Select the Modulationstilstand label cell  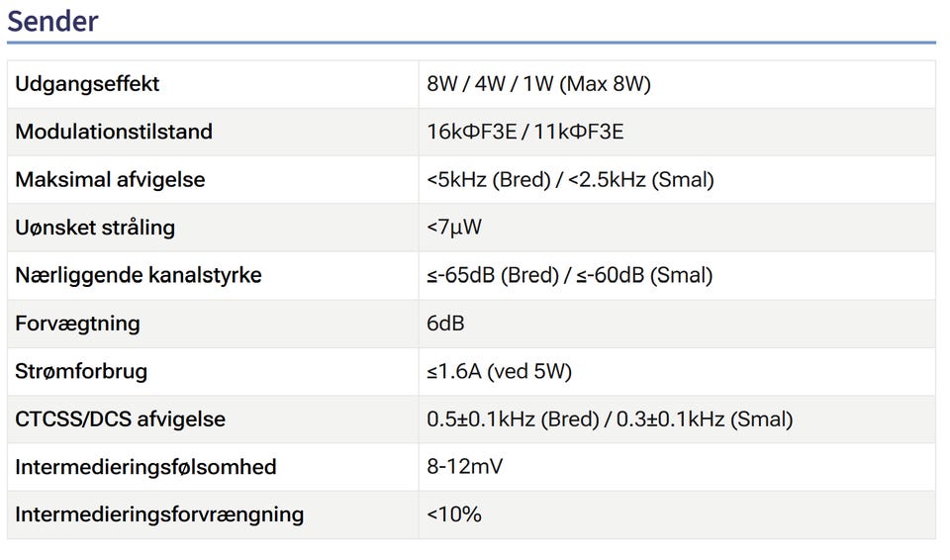(x=114, y=132)
